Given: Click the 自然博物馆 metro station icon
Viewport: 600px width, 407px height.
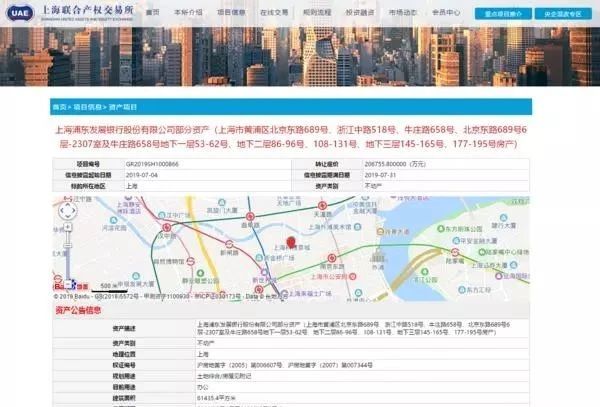Looking at the screenshot, I should coord(191,262).
